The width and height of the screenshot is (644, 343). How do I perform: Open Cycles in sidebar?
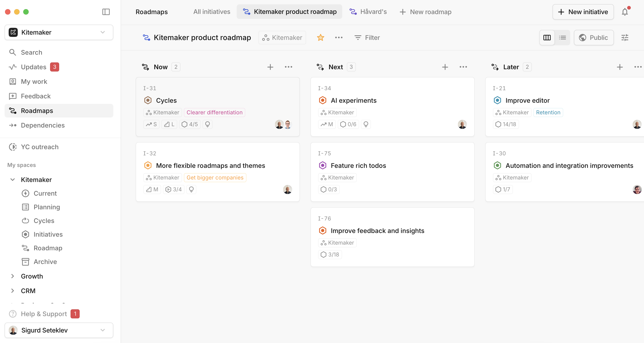44,221
